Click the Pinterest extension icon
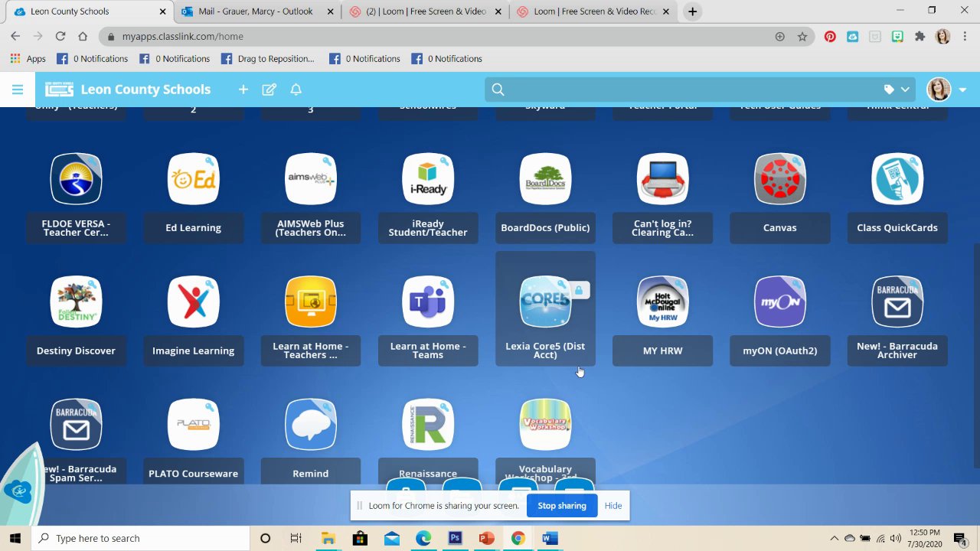Image resolution: width=980 pixels, height=551 pixels. [x=830, y=36]
